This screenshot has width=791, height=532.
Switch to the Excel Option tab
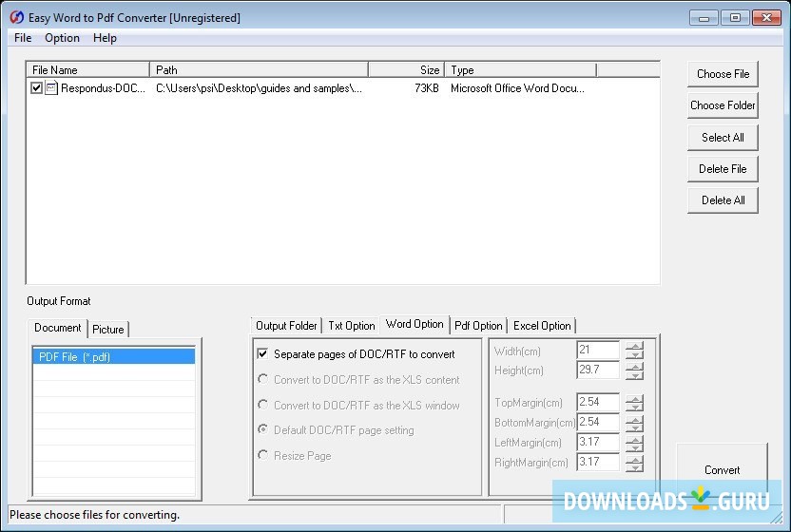click(542, 326)
